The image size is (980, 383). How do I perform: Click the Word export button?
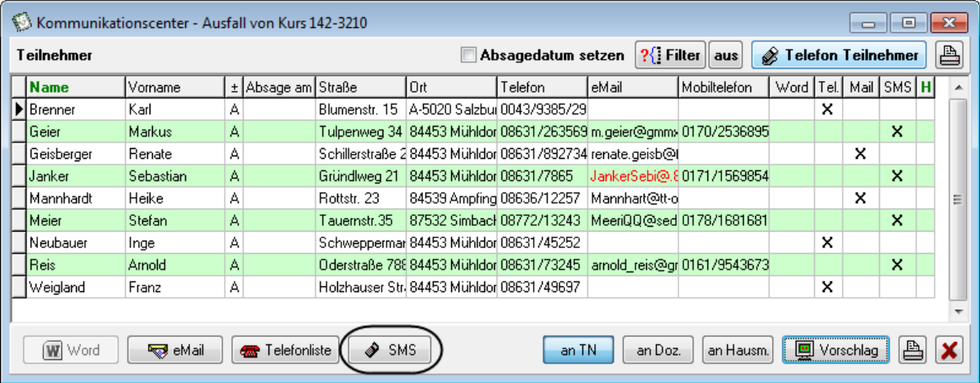tap(70, 350)
